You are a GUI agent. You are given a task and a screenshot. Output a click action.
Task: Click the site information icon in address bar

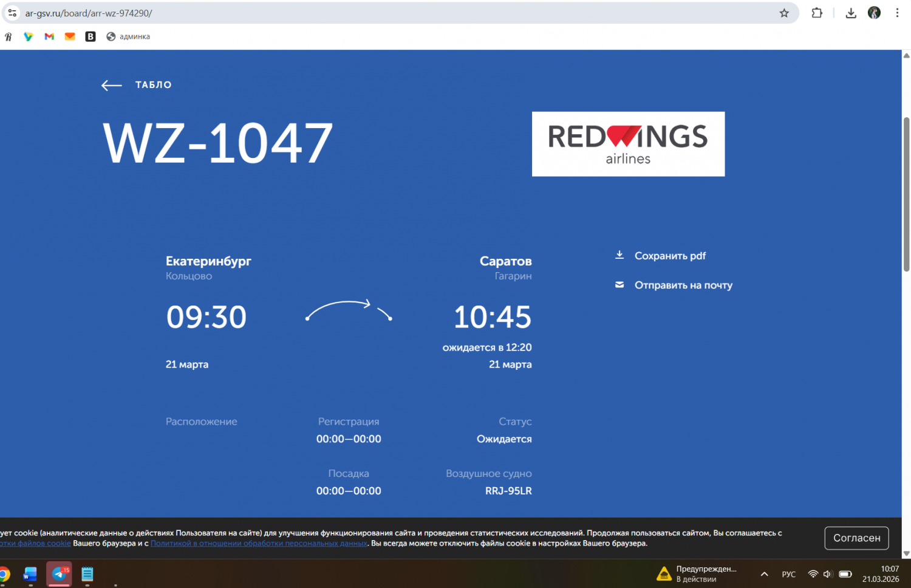pos(12,13)
